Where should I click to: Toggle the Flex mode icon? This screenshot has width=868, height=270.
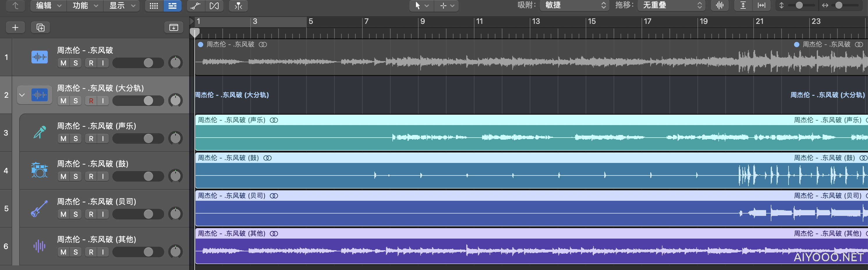pyautogui.click(x=214, y=6)
